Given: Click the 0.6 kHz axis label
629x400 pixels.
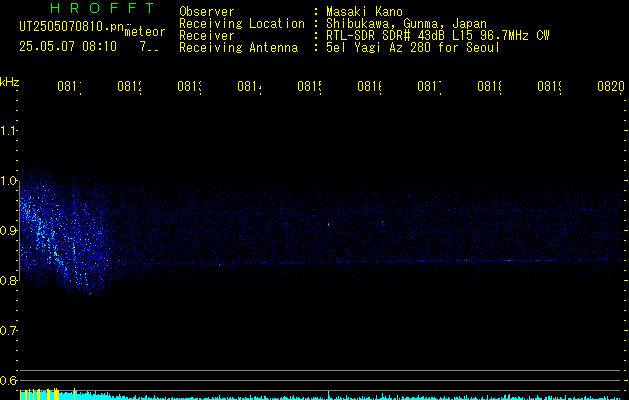Looking at the screenshot, I should point(8,380).
